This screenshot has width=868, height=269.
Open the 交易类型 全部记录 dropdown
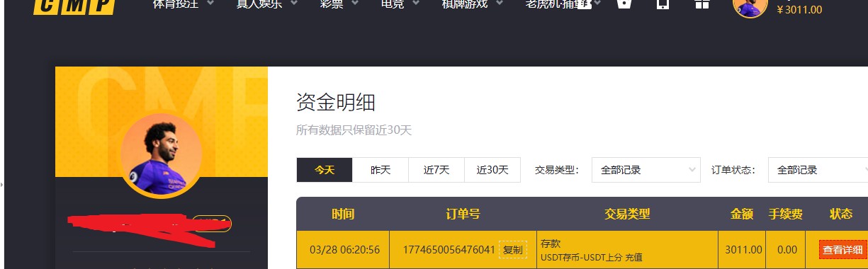pos(646,170)
